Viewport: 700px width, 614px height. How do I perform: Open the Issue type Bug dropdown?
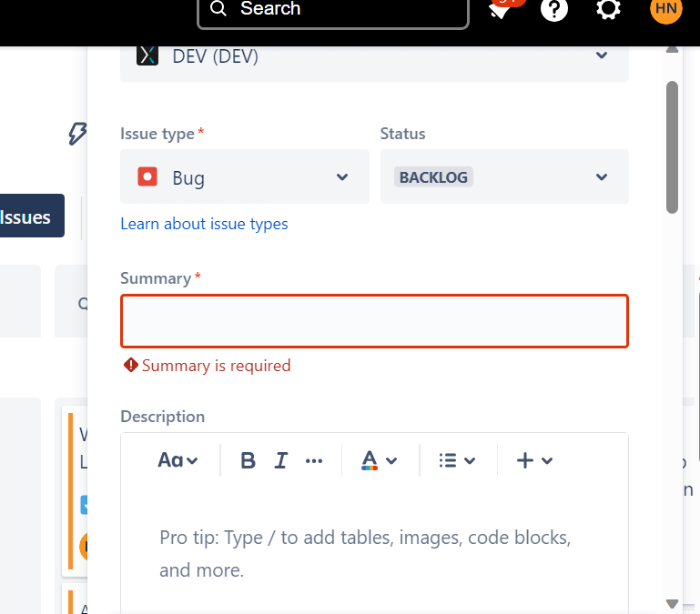coord(245,176)
